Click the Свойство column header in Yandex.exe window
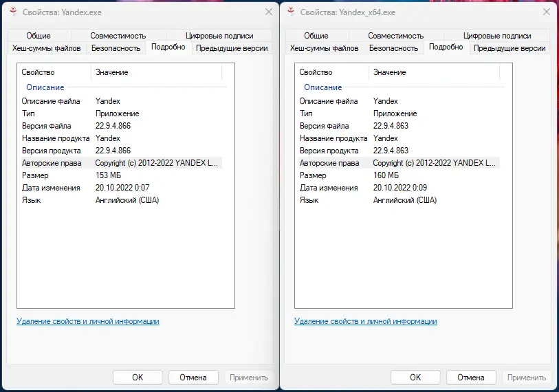The image size is (559, 392). (x=38, y=72)
